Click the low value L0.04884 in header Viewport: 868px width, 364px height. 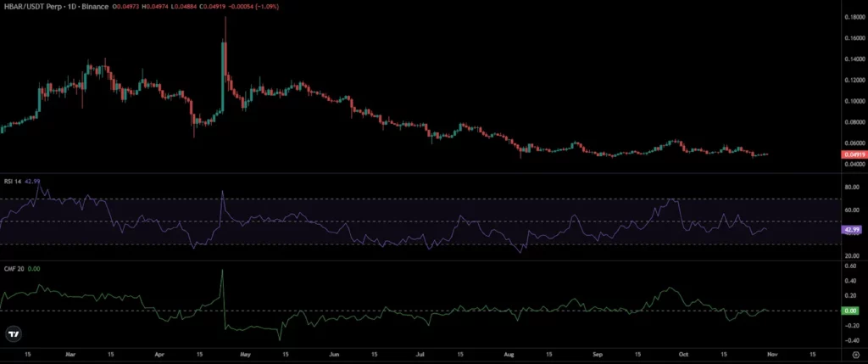(183, 7)
